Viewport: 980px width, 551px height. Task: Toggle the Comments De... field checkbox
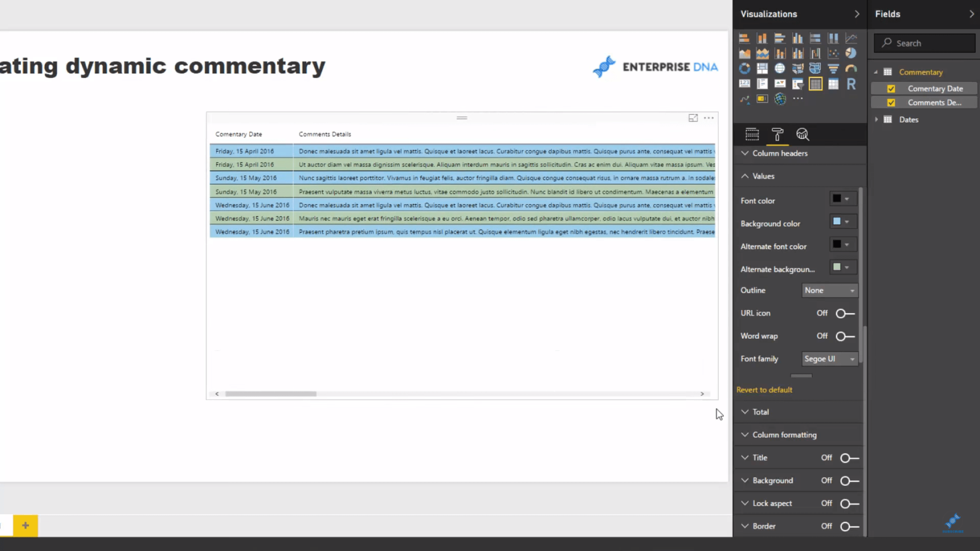click(891, 103)
